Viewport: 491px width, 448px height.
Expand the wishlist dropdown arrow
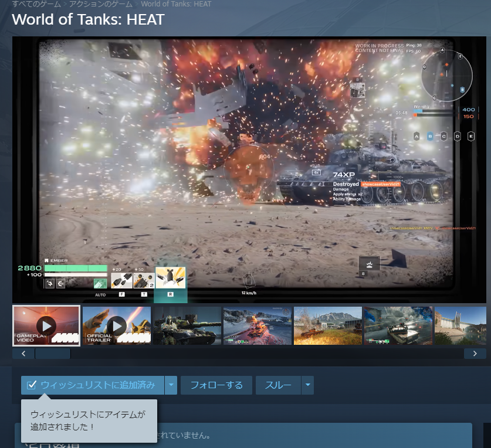[x=171, y=385]
